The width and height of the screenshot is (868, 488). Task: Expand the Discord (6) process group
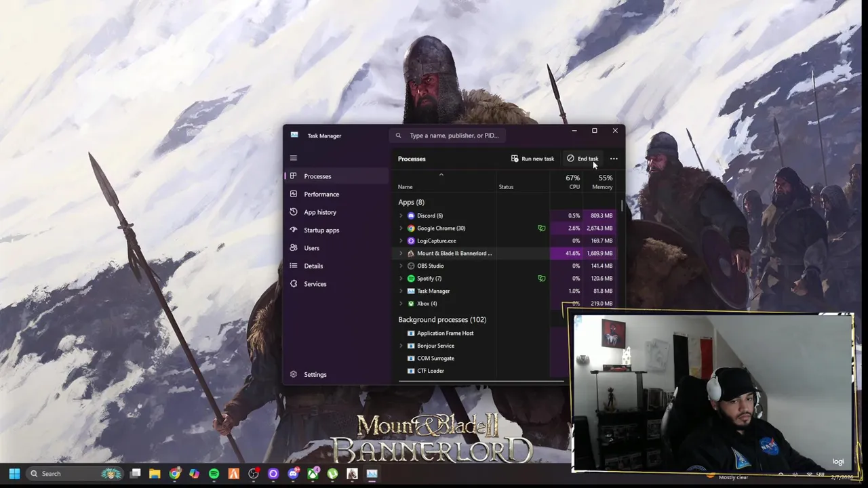tap(401, 216)
